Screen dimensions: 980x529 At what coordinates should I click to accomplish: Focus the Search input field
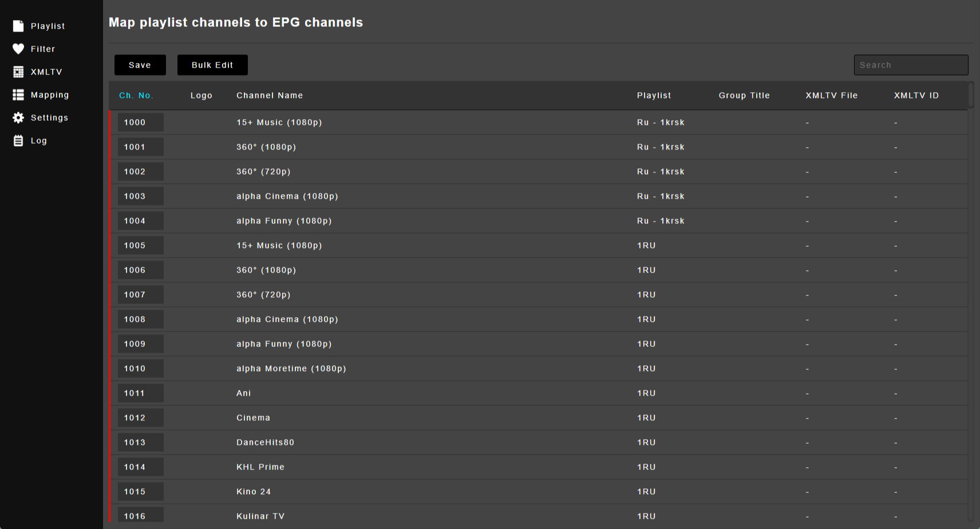pos(910,65)
